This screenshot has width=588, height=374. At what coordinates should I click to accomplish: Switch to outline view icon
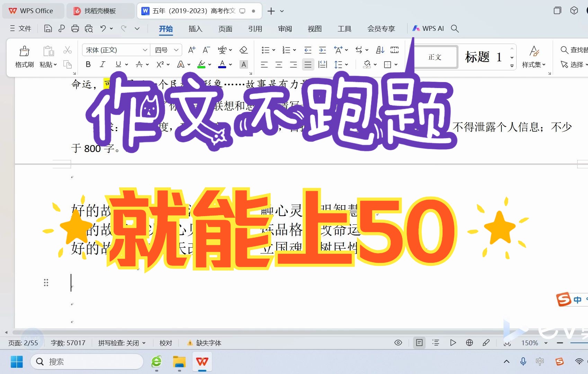[x=436, y=343]
